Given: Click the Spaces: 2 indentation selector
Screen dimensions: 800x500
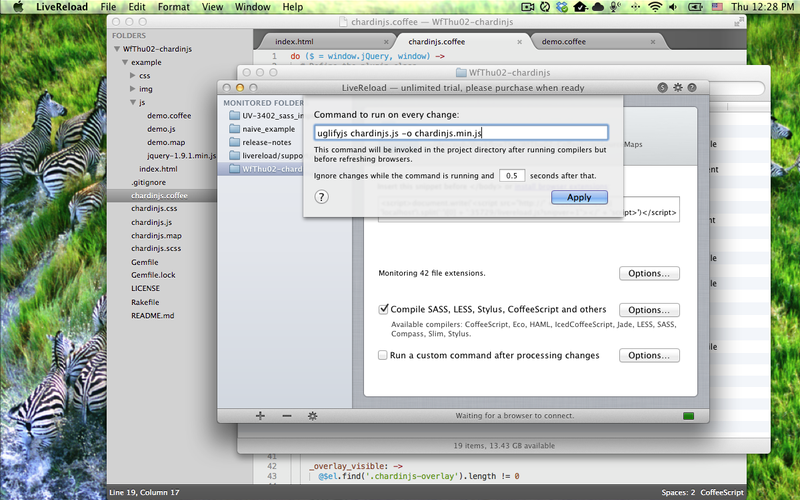Looking at the screenshot, I should [x=678, y=492].
